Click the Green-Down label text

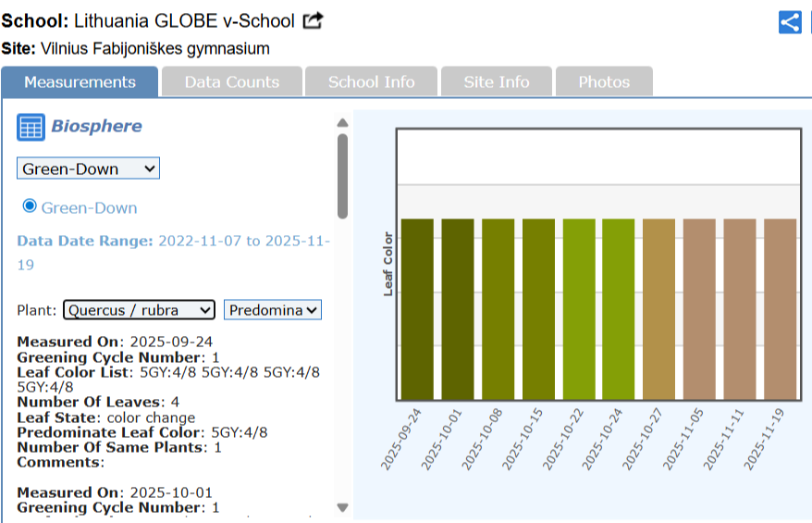(89, 208)
